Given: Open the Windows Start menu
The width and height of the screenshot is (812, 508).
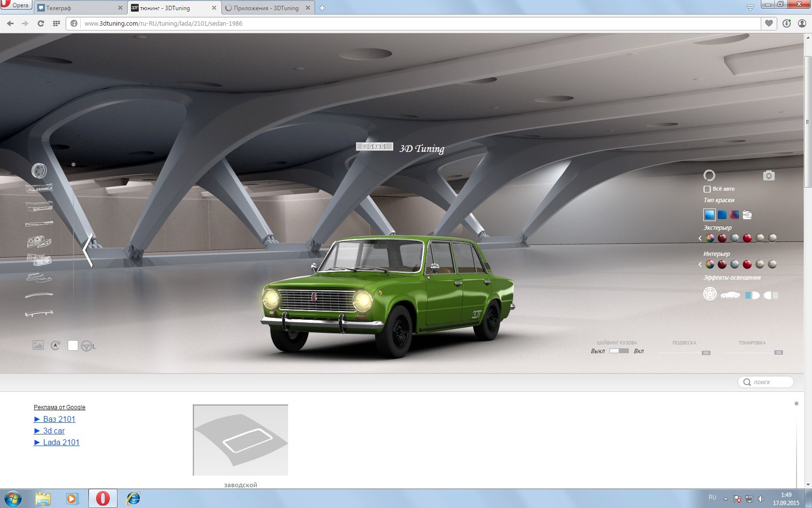Looking at the screenshot, I should (x=13, y=498).
